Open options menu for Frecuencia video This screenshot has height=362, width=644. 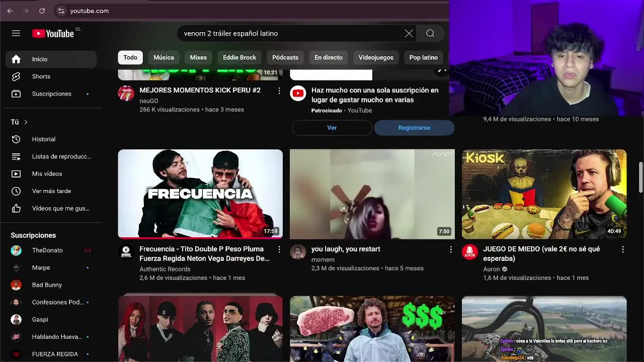pyautogui.click(x=279, y=249)
